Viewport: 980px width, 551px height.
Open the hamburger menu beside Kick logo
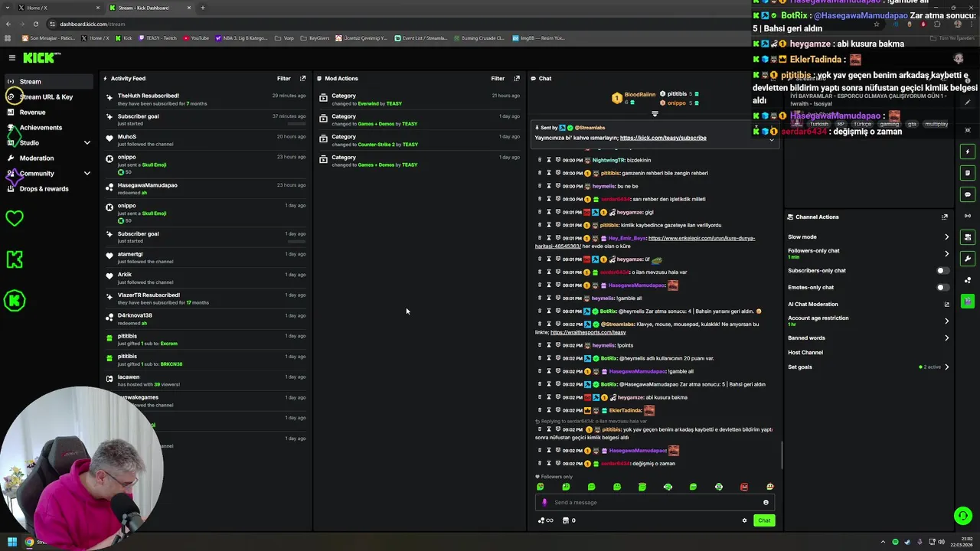(12, 57)
